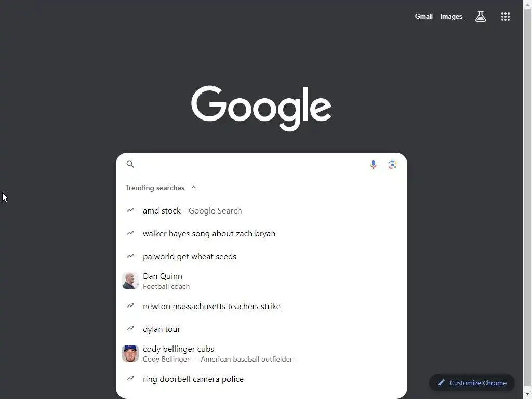Focus the Google search input field
This screenshot has height=399, width=532.
click(x=250, y=165)
